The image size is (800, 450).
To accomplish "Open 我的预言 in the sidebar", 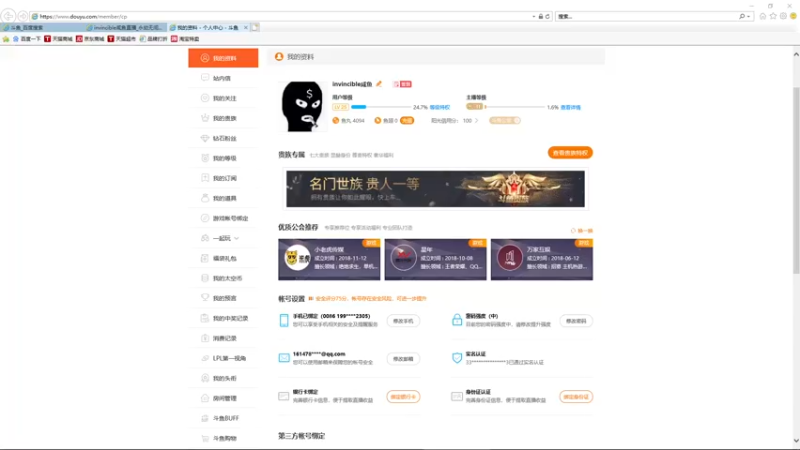I will [223, 298].
